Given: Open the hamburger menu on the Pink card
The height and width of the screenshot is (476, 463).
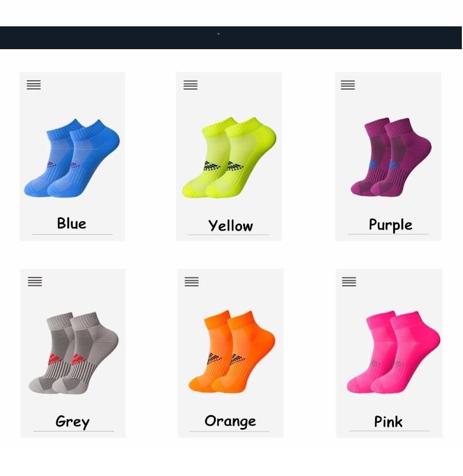Looking at the screenshot, I should click(x=349, y=282).
